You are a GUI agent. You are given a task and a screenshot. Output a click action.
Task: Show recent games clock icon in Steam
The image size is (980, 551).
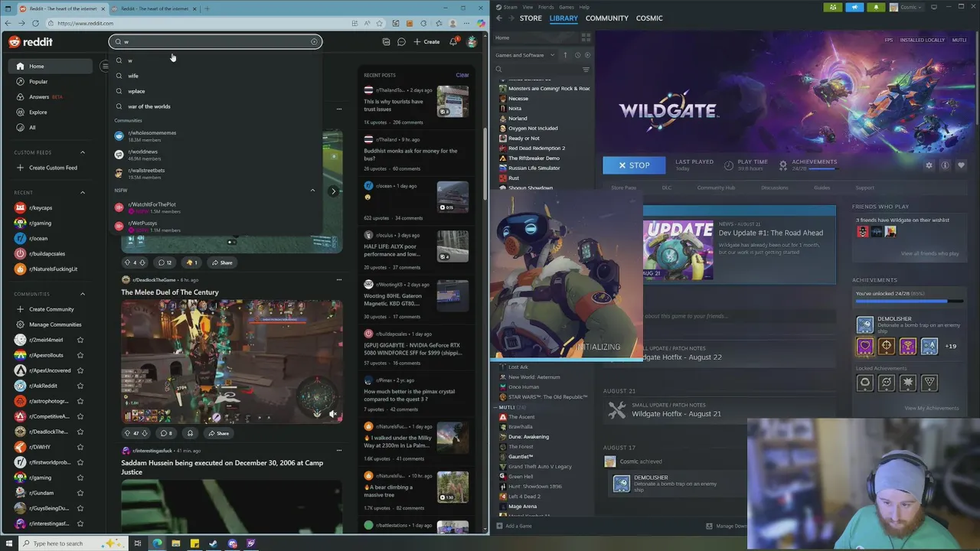(577, 55)
